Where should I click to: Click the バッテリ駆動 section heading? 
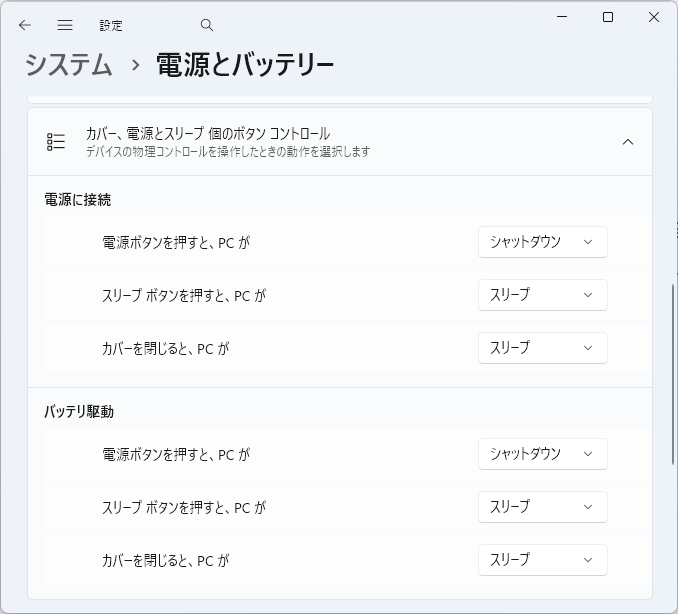pos(79,412)
